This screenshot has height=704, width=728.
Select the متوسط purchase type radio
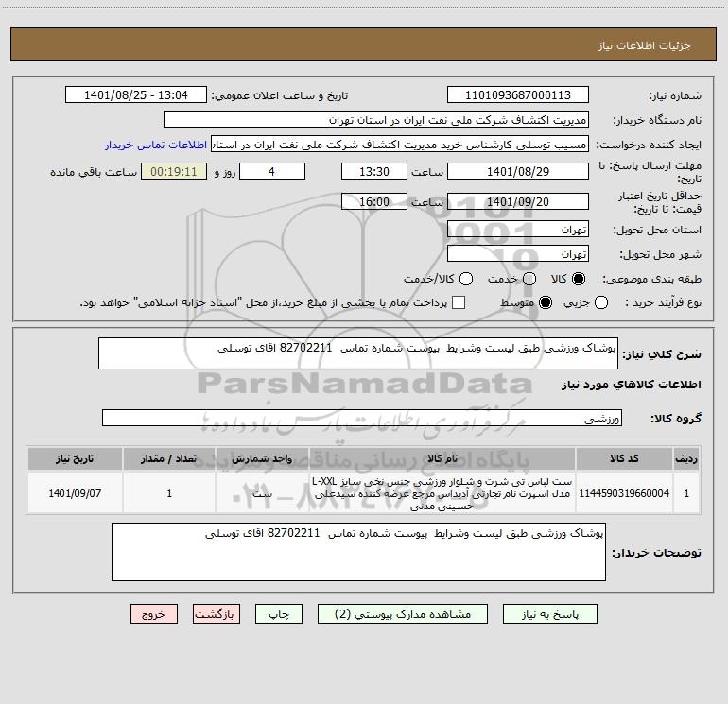click(546, 302)
